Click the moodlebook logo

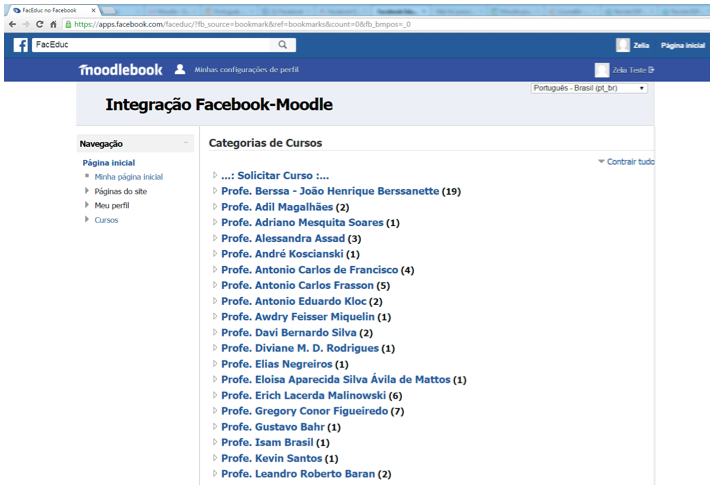tap(120, 69)
